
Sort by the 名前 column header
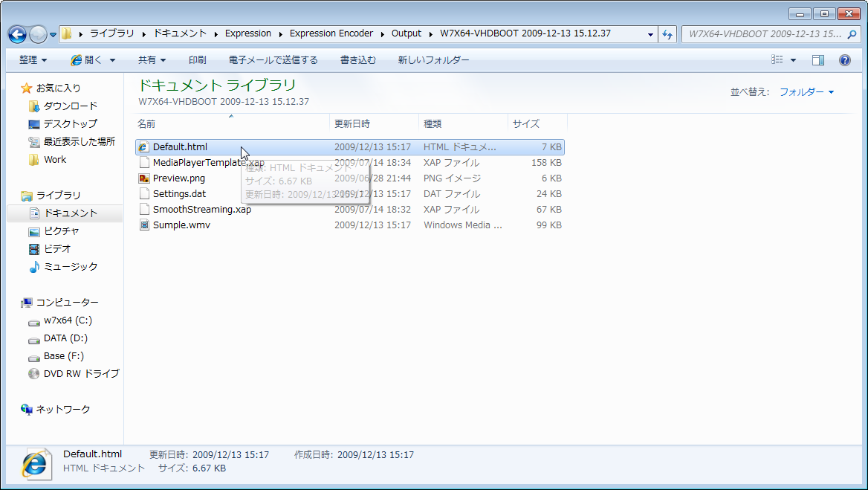(x=233, y=124)
